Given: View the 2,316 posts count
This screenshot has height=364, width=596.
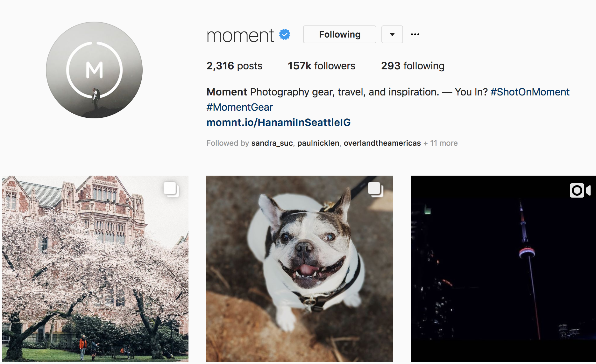Looking at the screenshot, I should click(234, 66).
